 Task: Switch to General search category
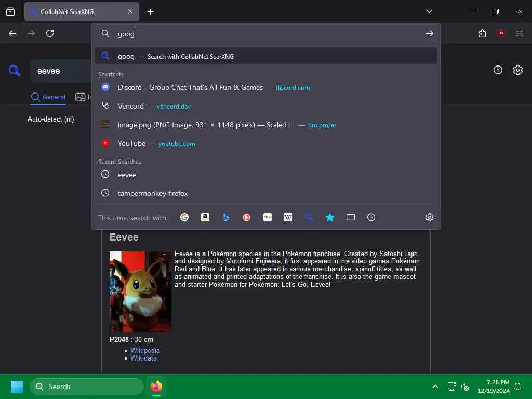48,97
